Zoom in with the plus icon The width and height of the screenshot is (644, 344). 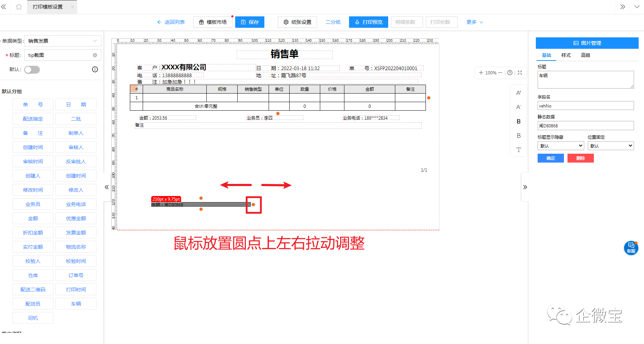coord(480,73)
